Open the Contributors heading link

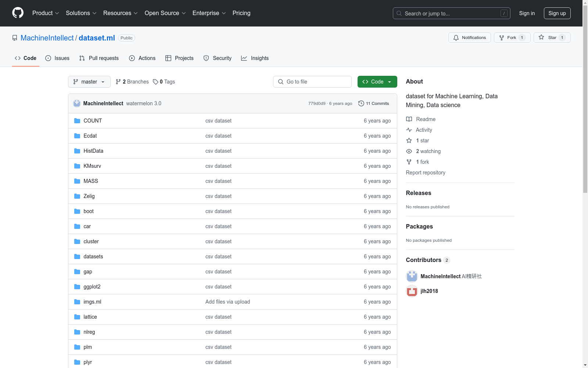pos(428,260)
